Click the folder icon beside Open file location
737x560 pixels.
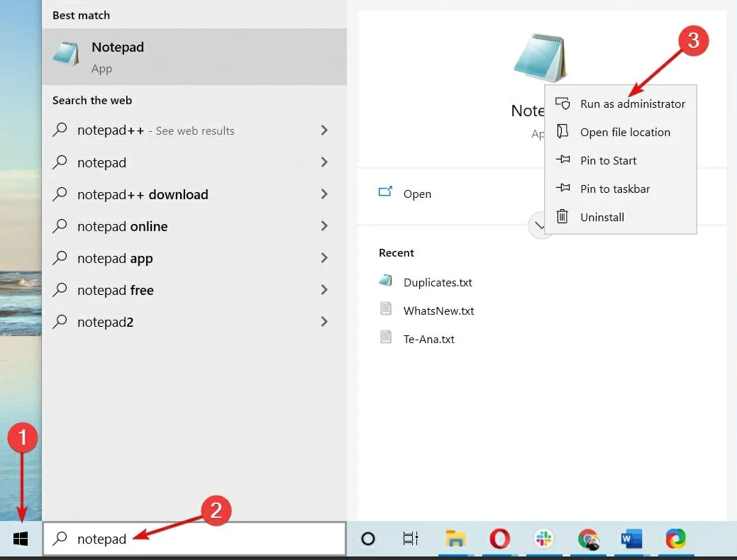point(563,131)
